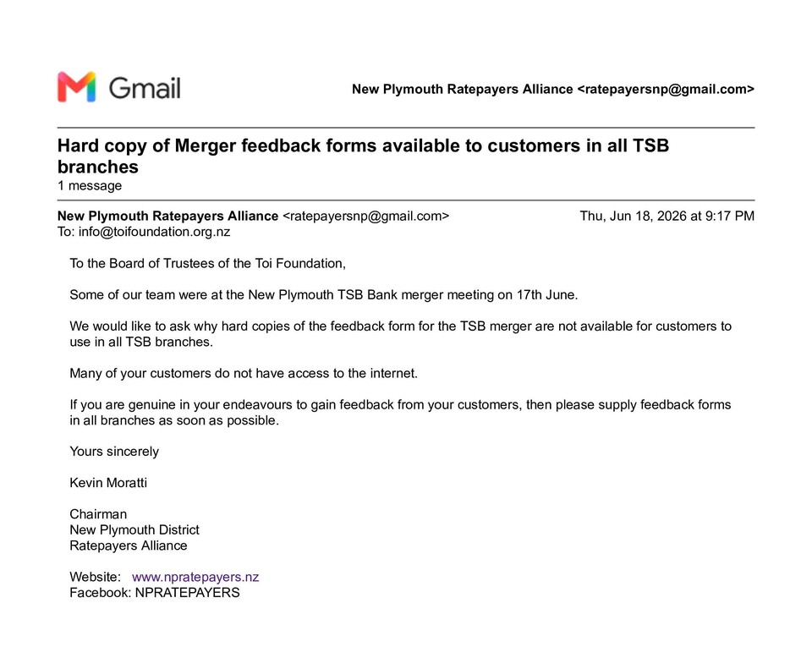
Task: Click the colorful Gmail M logo icon
Action: (x=77, y=87)
